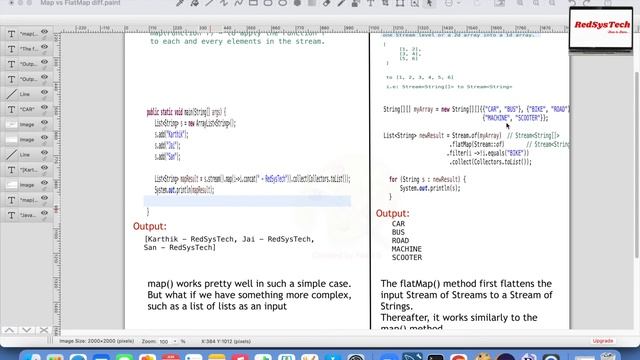
Task: Select the "[Kart..." layer row
Action: [27, 170]
